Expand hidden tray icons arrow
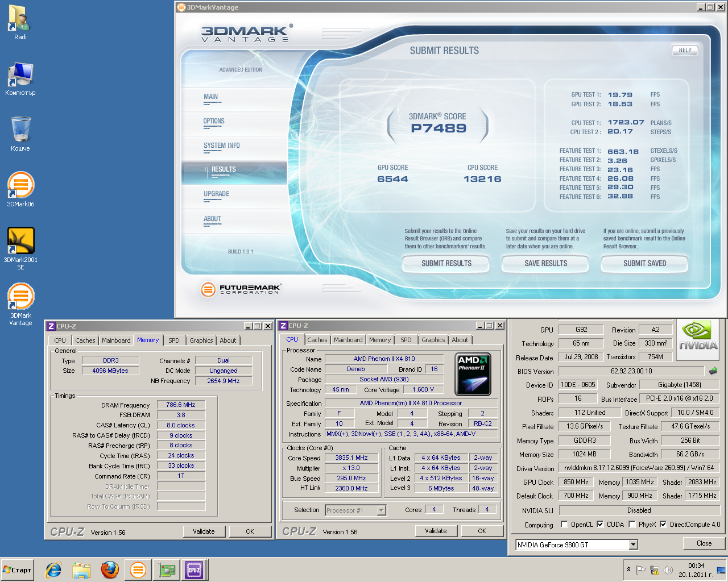This screenshot has width=728, height=582. pyautogui.click(x=628, y=569)
